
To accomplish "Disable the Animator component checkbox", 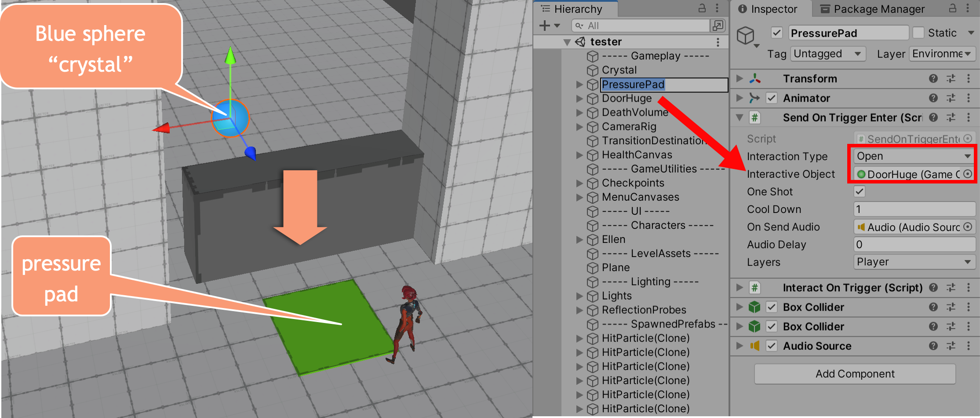I will tap(771, 98).
